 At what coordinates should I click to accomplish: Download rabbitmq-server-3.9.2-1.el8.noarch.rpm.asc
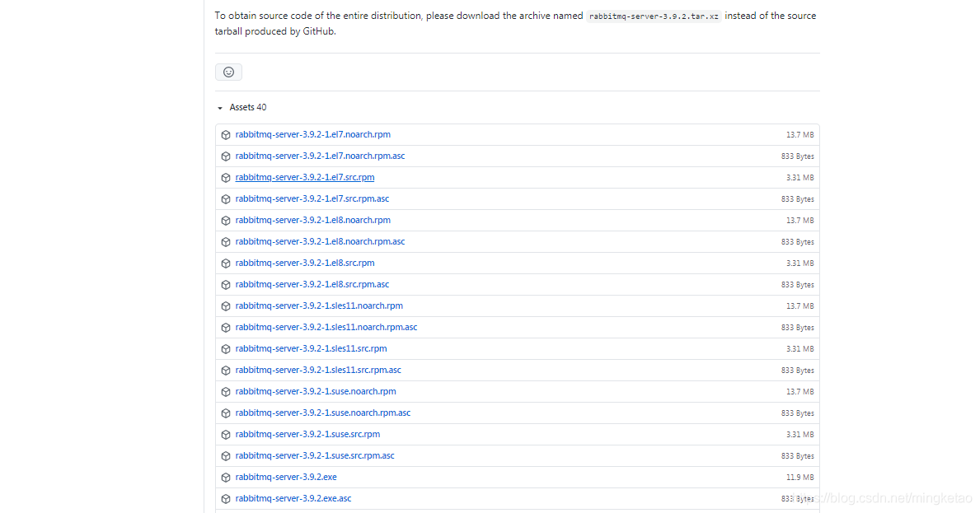(x=320, y=241)
